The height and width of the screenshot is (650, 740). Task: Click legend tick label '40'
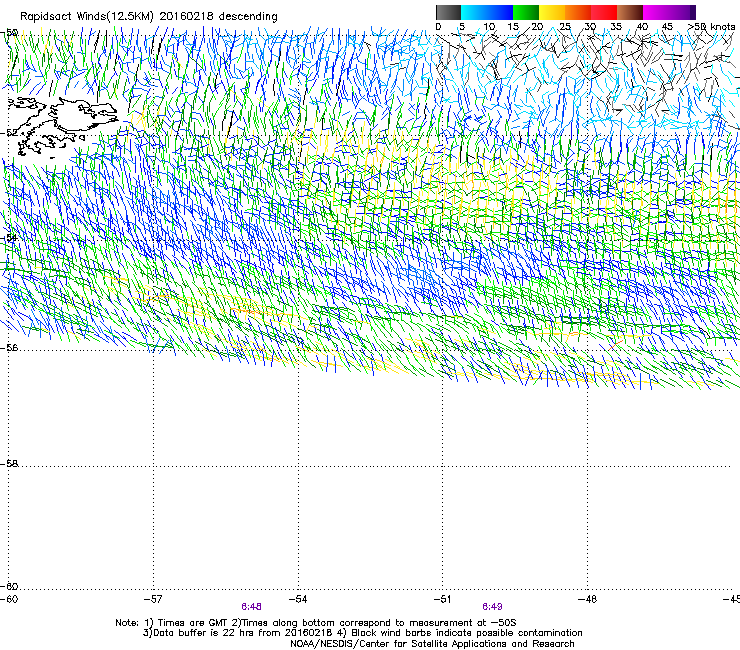click(642, 27)
